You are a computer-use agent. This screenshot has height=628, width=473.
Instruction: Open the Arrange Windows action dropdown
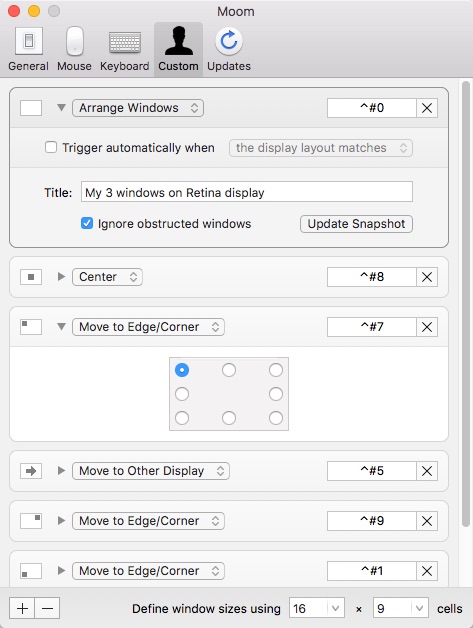point(138,108)
